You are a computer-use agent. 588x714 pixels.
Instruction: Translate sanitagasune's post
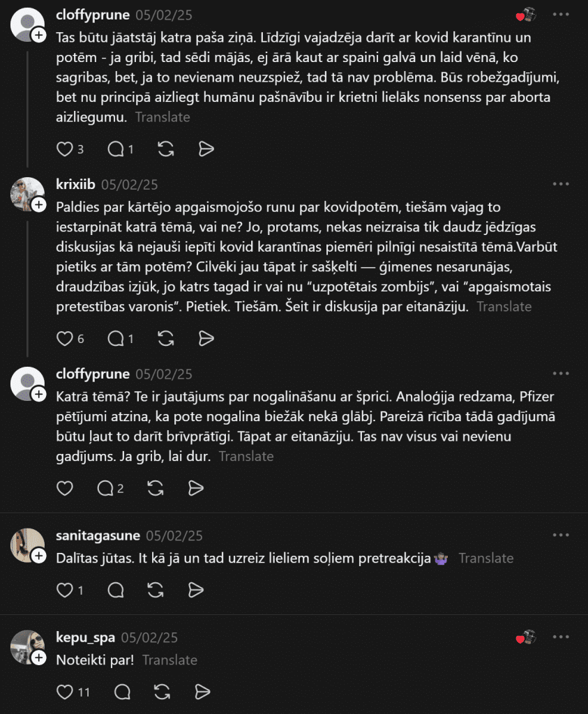[x=486, y=559]
